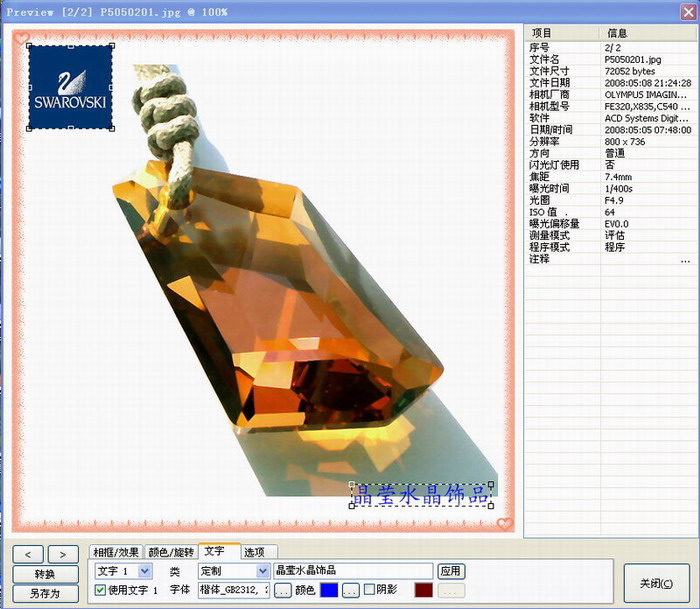Click the 转换 (Convert) button

pyautogui.click(x=46, y=574)
